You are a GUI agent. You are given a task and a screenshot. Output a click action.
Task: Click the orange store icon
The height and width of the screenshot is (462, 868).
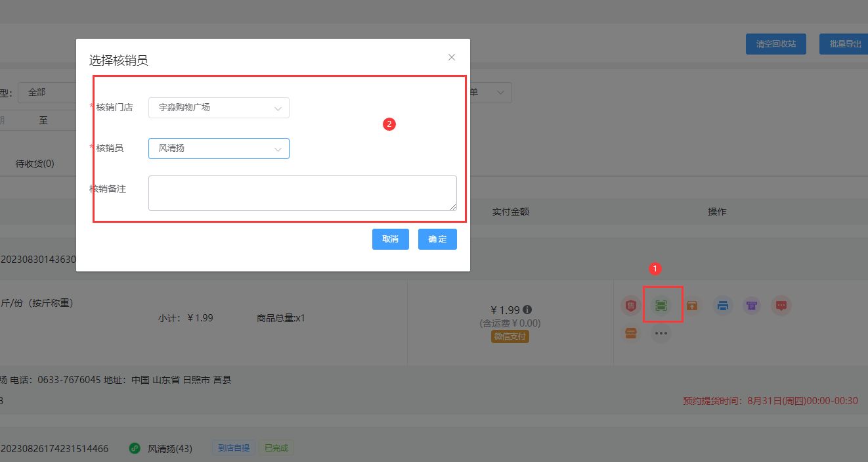tap(631, 333)
